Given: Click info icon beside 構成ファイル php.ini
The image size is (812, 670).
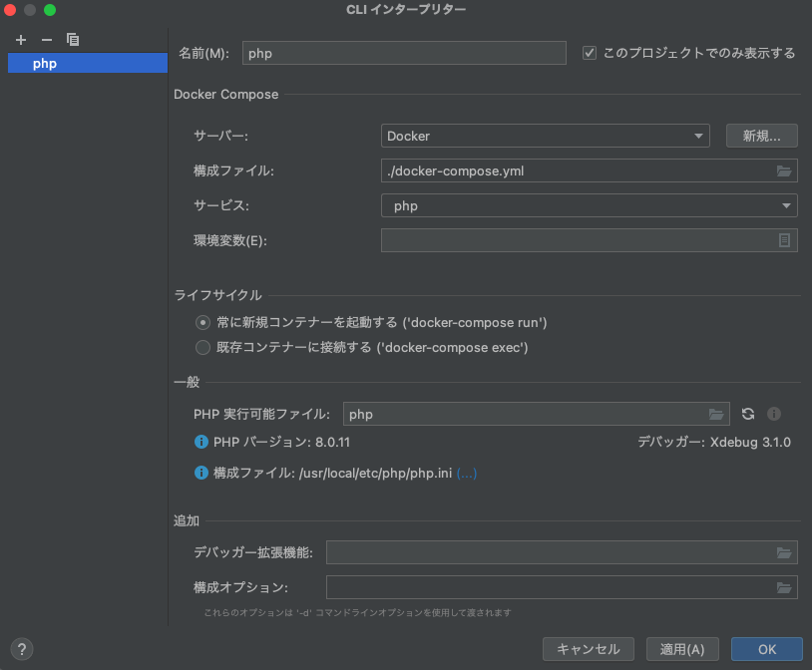Looking at the screenshot, I should (201, 473).
